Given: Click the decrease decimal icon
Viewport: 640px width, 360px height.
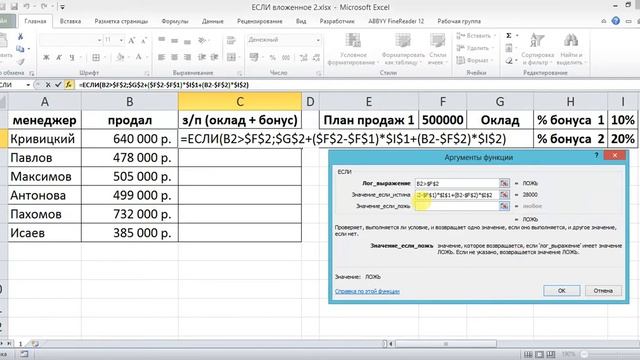Looking at the screenshot, I should pyautogui.click(x=316, y=58).
